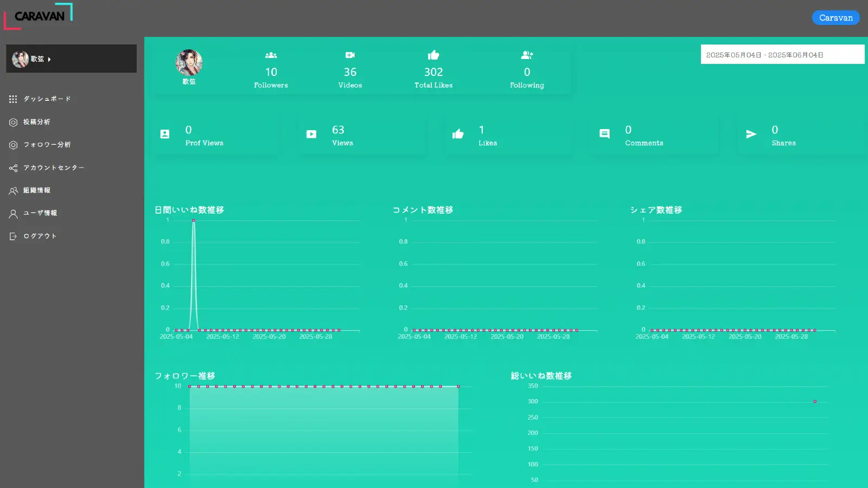Click the Total Likes thumbs-up icon
Viewport: 868px width, 488px height.
tap(433, 55)
